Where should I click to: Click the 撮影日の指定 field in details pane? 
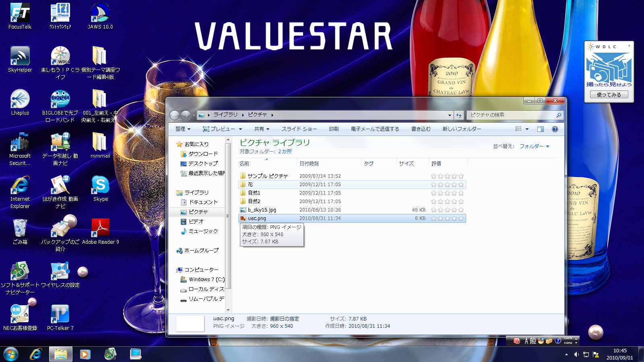pos(285,319)
